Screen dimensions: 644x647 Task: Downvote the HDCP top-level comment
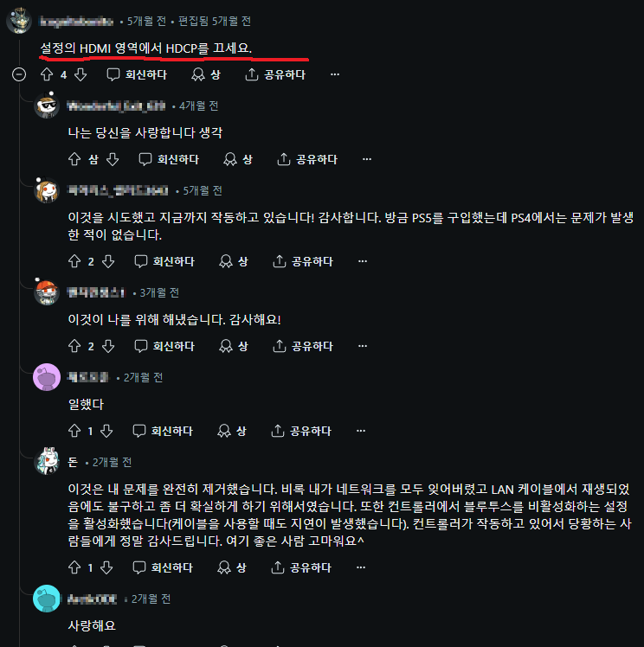coord(80,74)
